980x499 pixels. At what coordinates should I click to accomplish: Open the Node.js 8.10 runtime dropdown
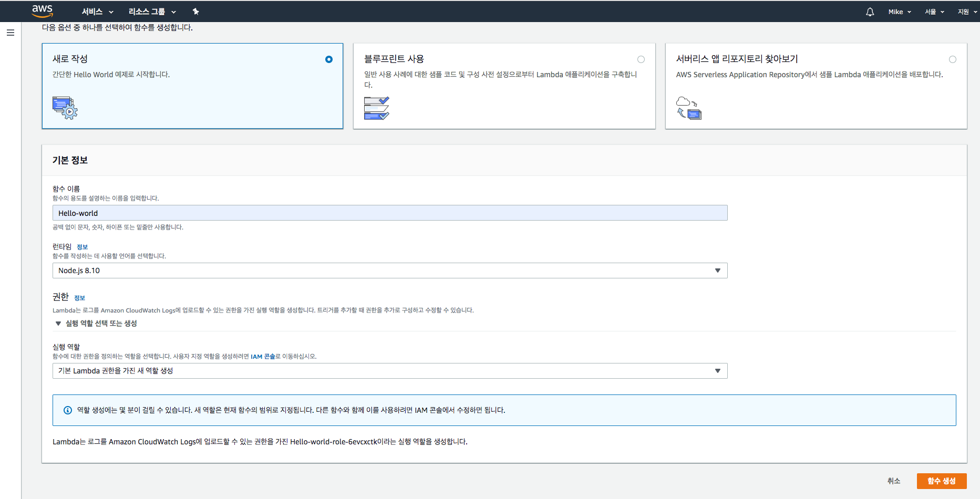[390, 271]
